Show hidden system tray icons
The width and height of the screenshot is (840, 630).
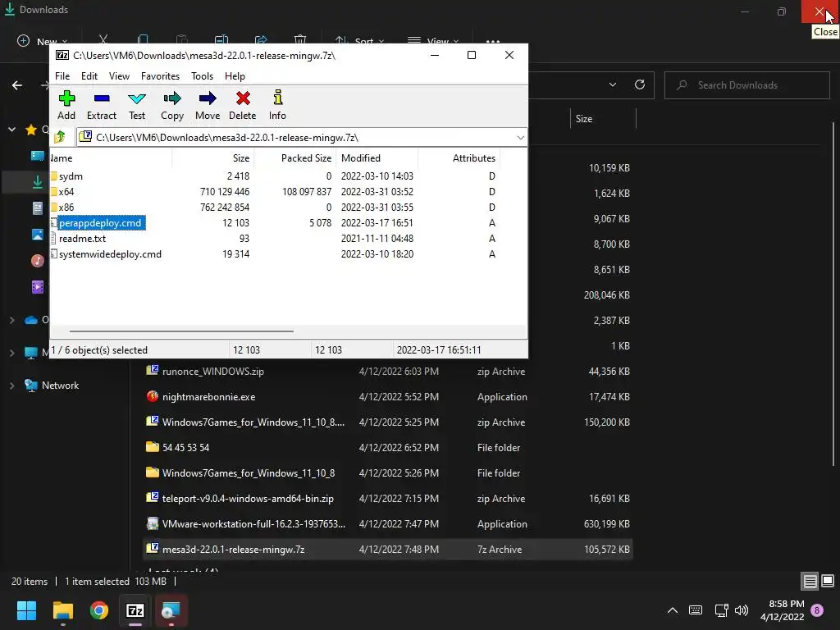[x=673, y=610]
